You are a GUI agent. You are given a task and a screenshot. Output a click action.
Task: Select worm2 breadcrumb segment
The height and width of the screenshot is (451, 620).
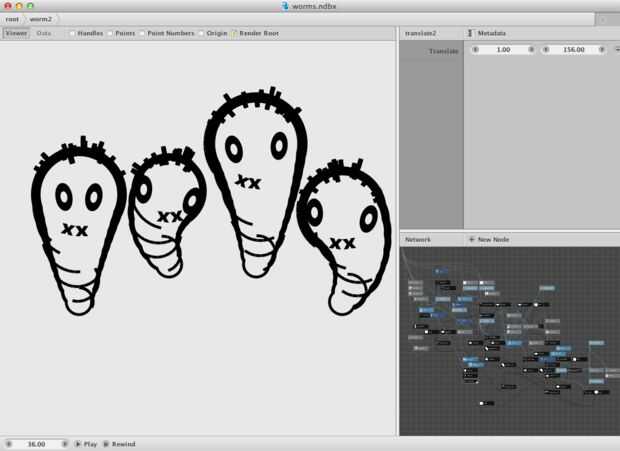[x=41, y=19]
